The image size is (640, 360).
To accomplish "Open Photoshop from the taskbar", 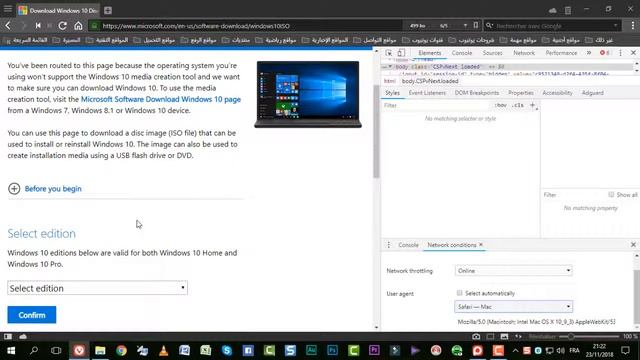I will (x=332, y=350).
